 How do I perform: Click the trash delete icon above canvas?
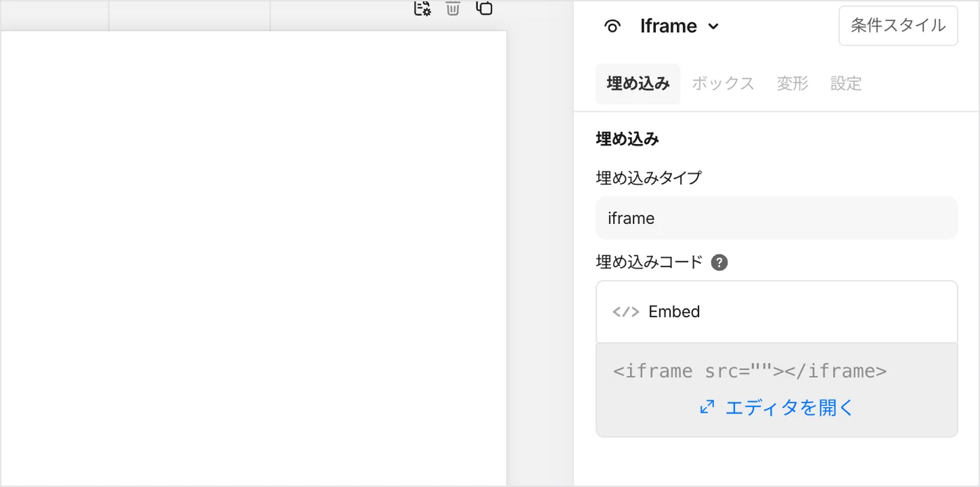pyautogui.click(x=453, y=8)
